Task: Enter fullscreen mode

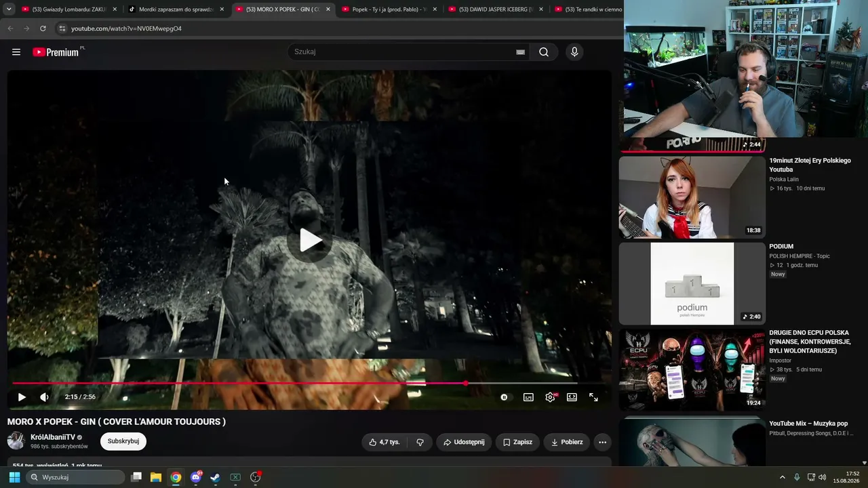Action: coord(593,397)
